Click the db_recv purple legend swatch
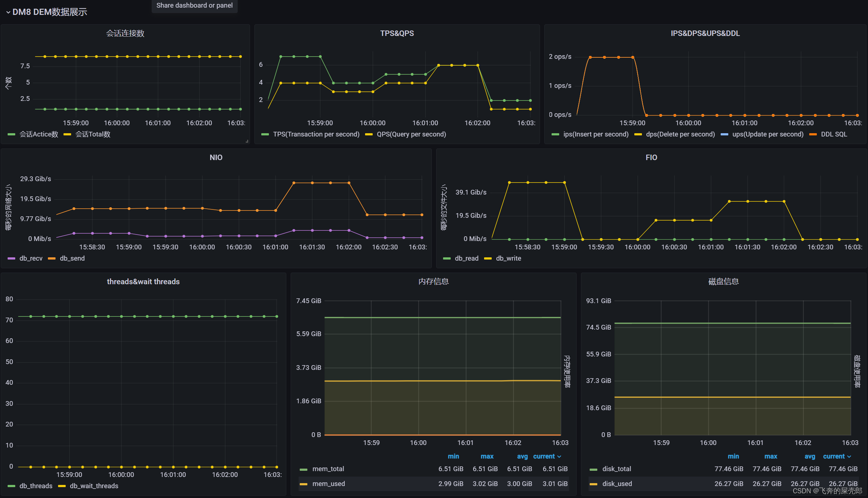This screenshot has height=498, width=868. (x=11, y=258)
